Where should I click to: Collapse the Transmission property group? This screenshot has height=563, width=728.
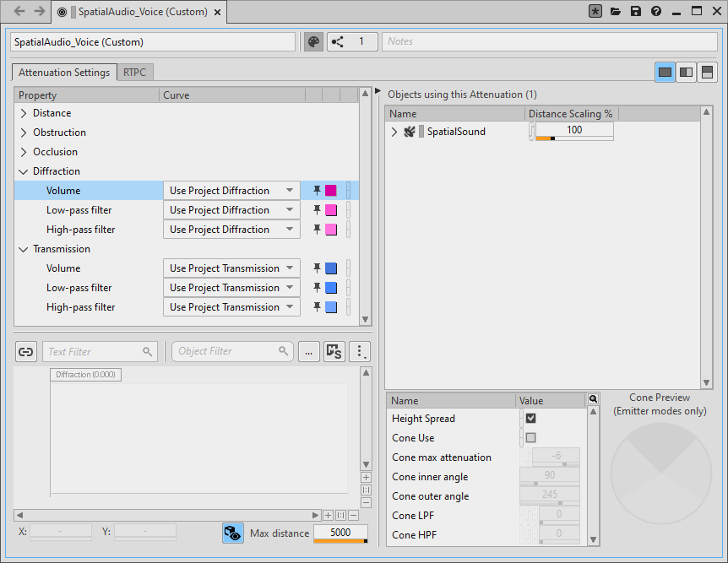tap(24, 249)
